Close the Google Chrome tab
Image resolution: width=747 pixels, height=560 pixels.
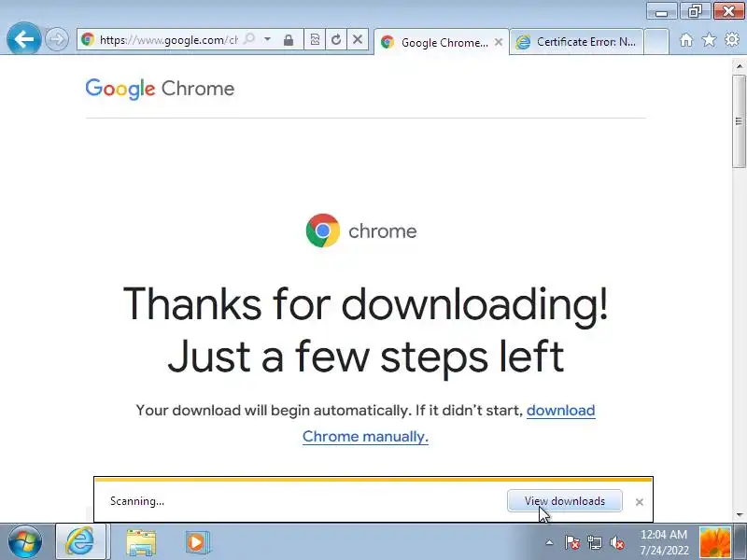(499, 42)
